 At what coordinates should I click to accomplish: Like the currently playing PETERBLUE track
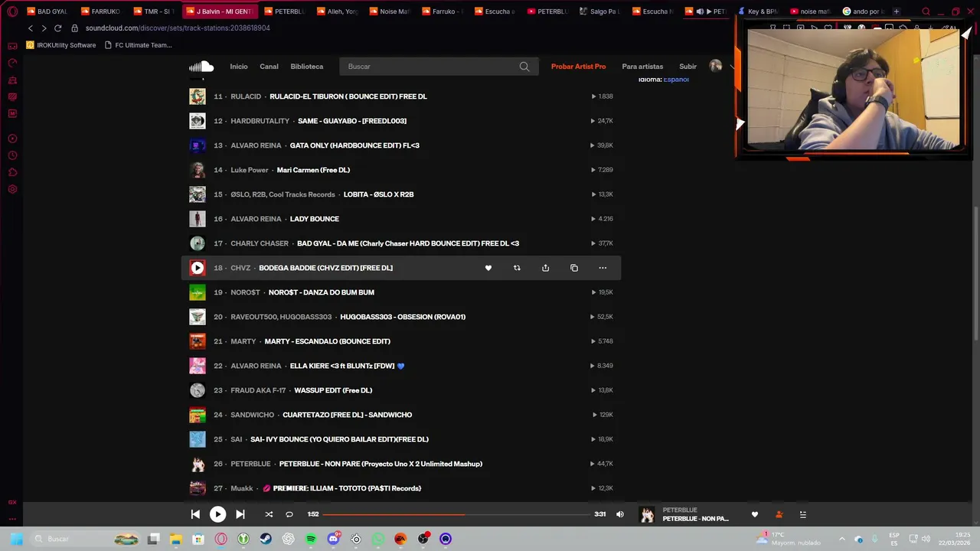[x=755, y=514]
